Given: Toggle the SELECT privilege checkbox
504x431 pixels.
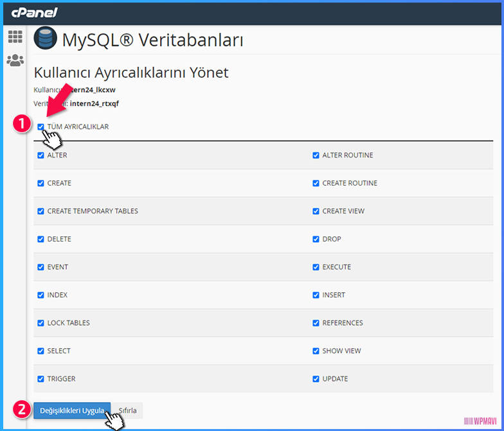Looking at the screenshot, I should click(x=40, y=351).
